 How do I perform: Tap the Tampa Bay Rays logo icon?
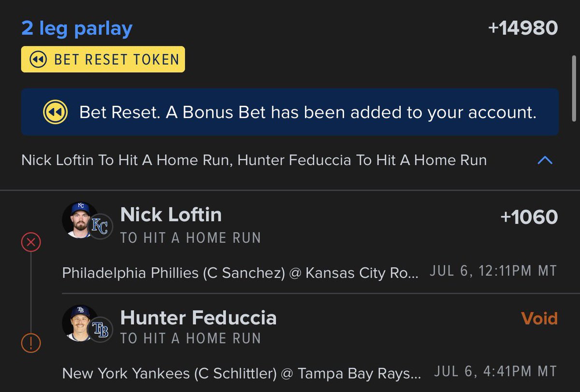point(100,329)
